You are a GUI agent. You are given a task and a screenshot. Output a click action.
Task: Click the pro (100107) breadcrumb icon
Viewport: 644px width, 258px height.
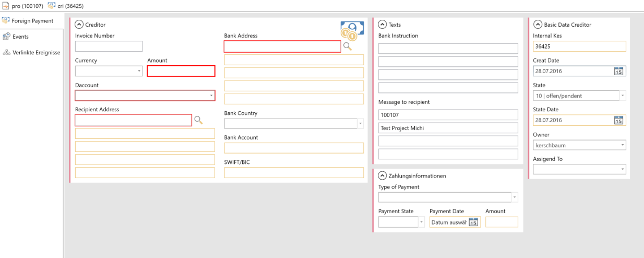(x=6, y=6)
